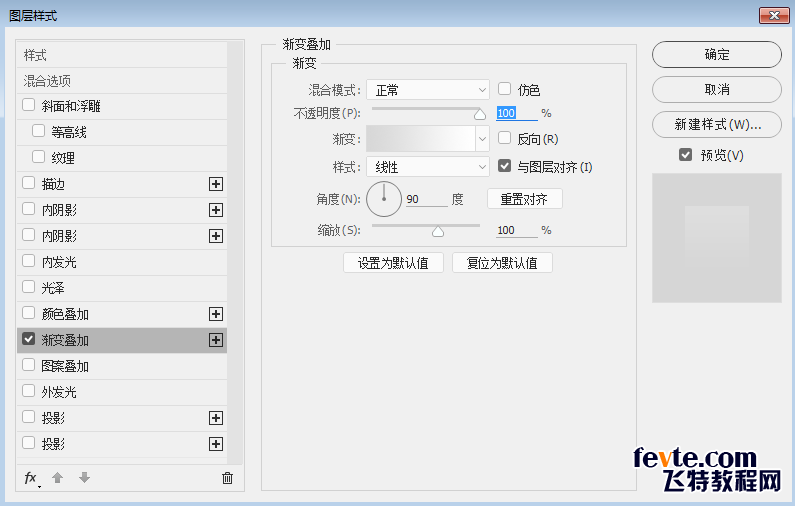Close the 图层样式 dialog with the X
The width and height of the screenshot is (795, 506).
click(x=774, y=16)
